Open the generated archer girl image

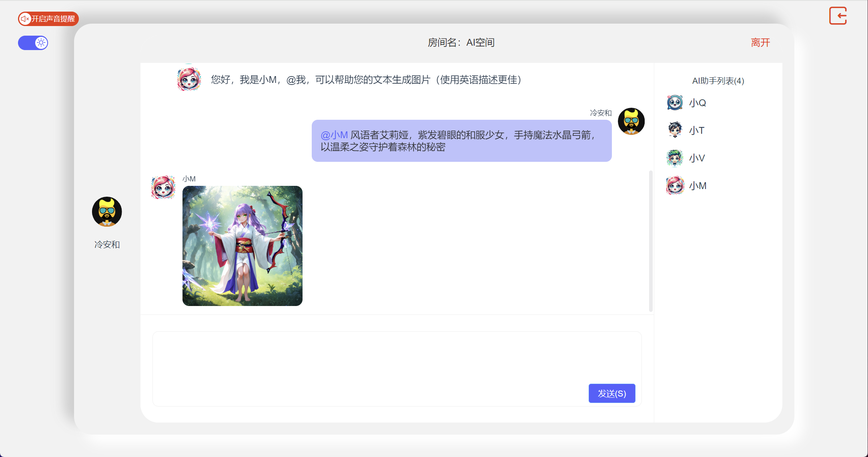pyautogui.click(x=243, y=246)
